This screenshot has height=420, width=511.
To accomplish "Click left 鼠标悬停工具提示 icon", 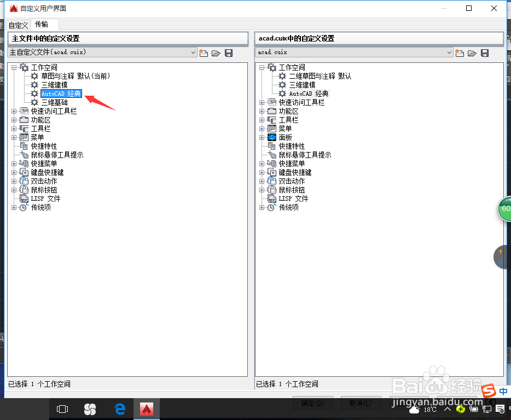I will click(x=24, y=155).
